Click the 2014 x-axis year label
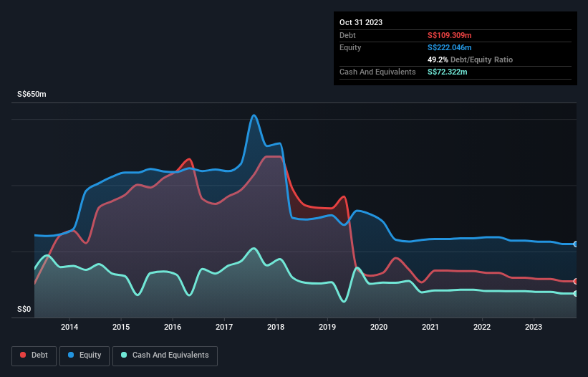Image resolution: width=588 pixels, height=377 pixels. pos(69,328)
